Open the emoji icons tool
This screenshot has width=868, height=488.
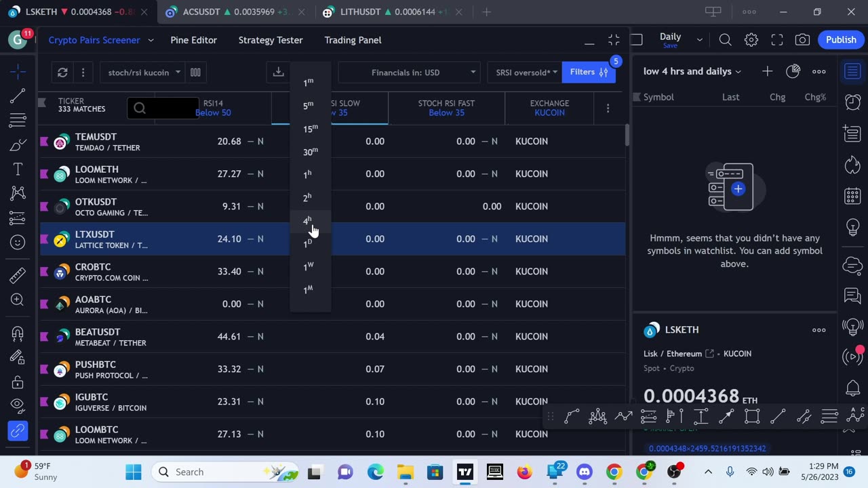click(x=18, y=243)
